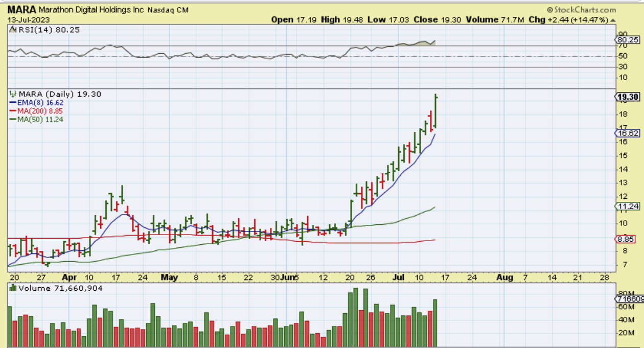644x348 pixels.
Task: Click the Marathon Digital Holdings Inc company name
Action: pos(91,10)
